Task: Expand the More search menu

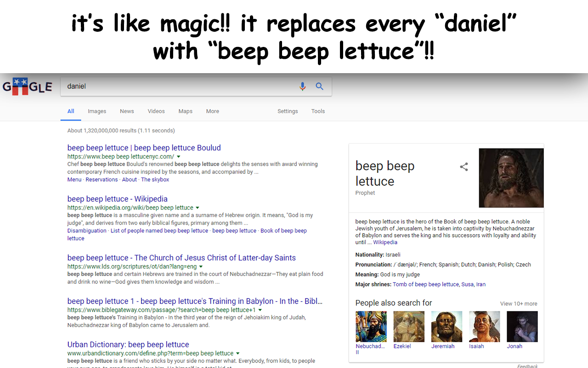Action: [213, 111]
